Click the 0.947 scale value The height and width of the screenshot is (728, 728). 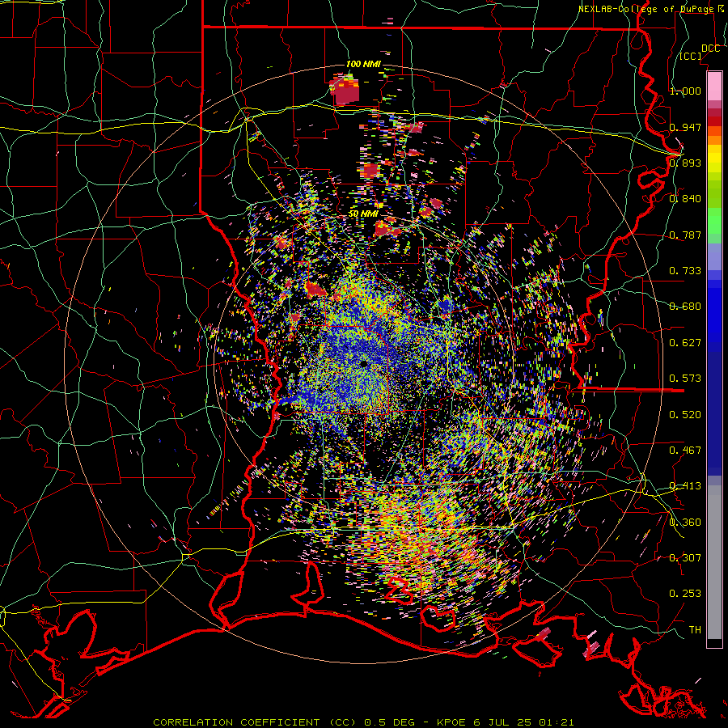click(x=685, y=127)
